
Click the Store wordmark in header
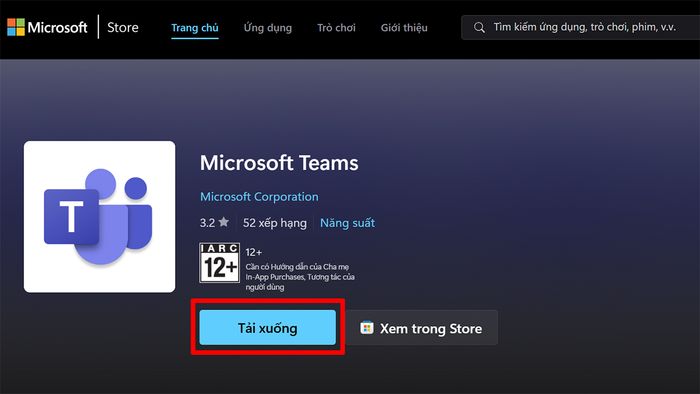[123, 28]
